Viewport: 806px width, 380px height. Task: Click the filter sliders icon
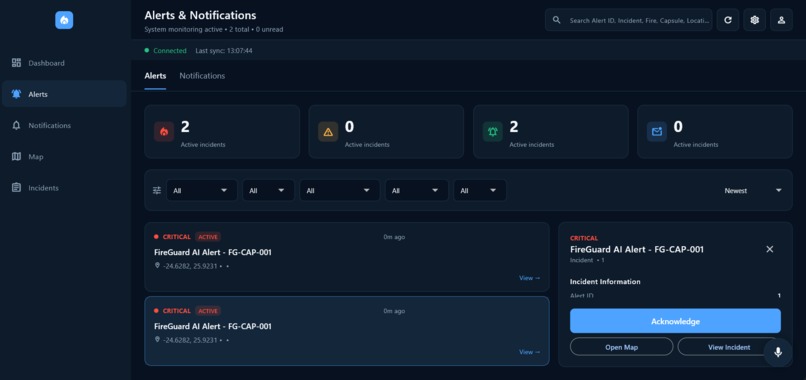pos(157,190)
